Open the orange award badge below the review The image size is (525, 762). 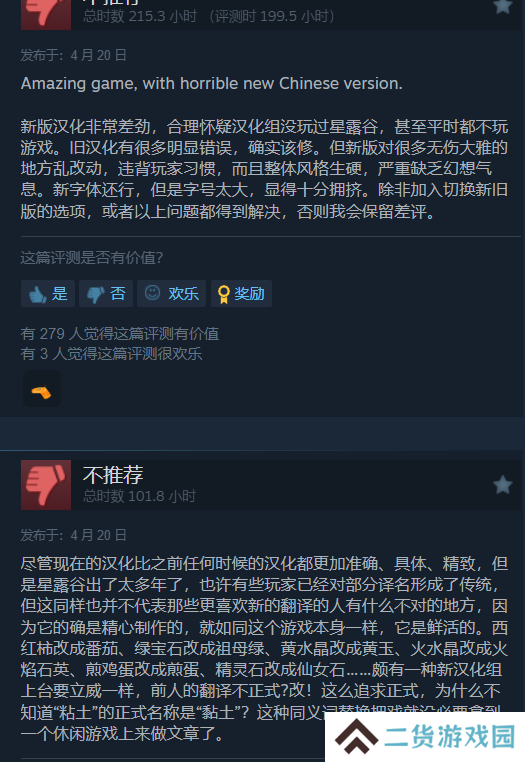click(42, 389)
